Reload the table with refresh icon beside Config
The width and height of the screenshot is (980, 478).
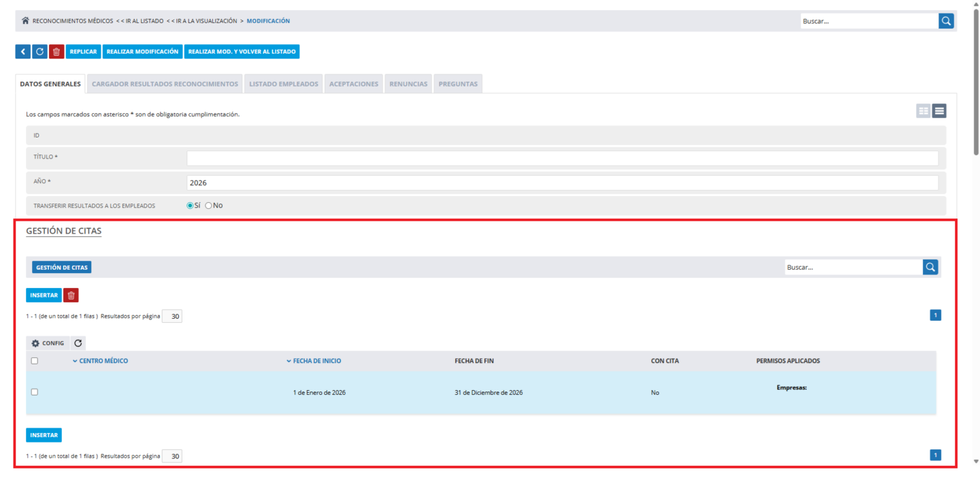click(x=78, y=343)
